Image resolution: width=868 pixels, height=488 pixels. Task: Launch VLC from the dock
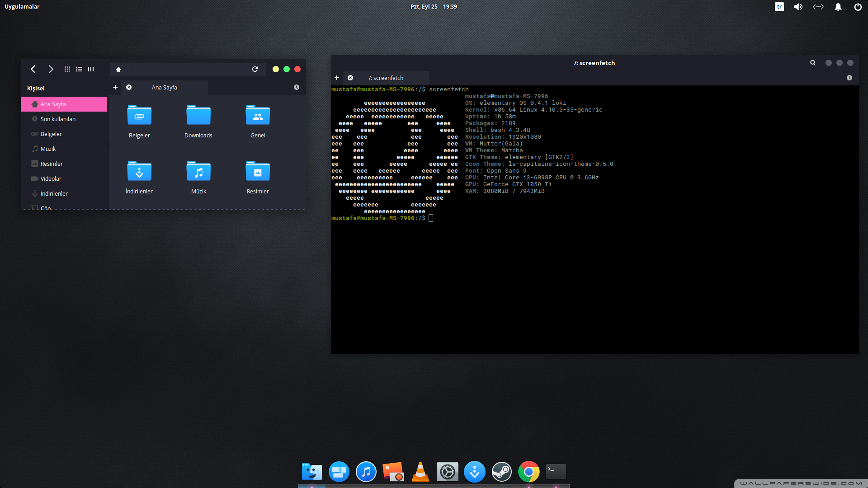click(420, 472)
